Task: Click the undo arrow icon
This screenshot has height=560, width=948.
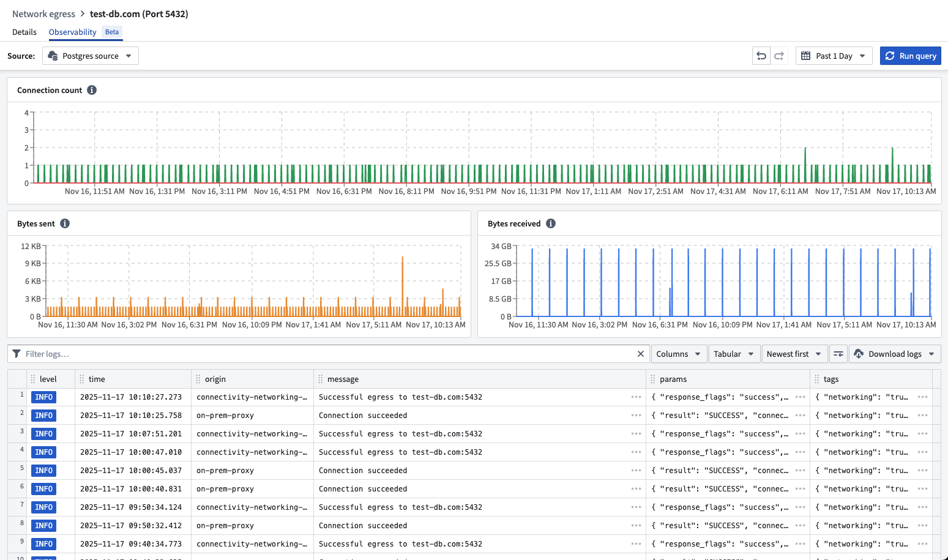Action: click(x=761, y=55)
